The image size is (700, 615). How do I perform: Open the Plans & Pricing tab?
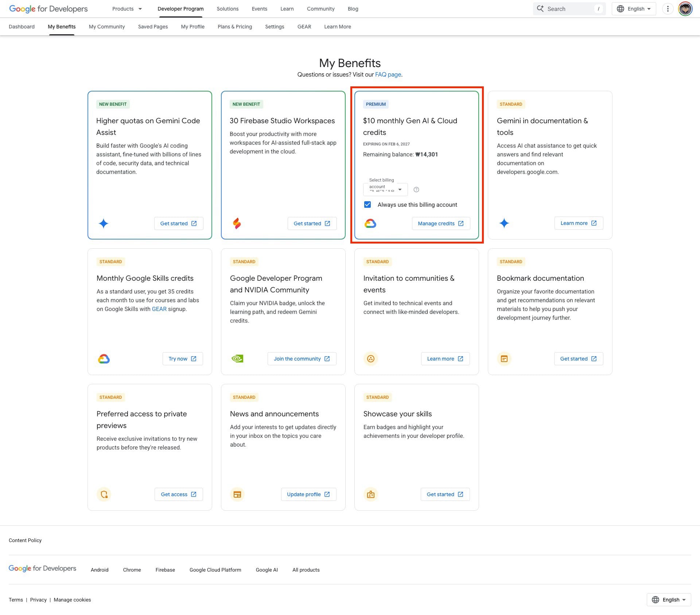click(x=235, y=27)
